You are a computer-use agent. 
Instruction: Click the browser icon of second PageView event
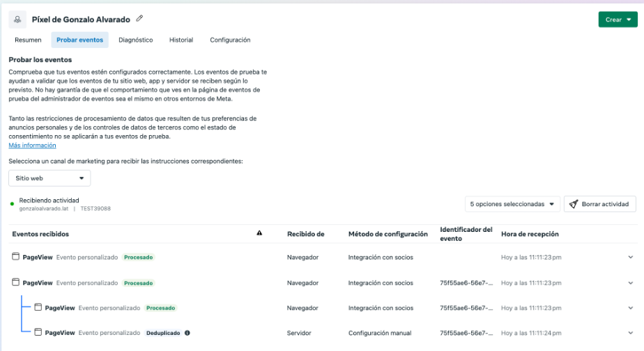click(x=16, y=283)
